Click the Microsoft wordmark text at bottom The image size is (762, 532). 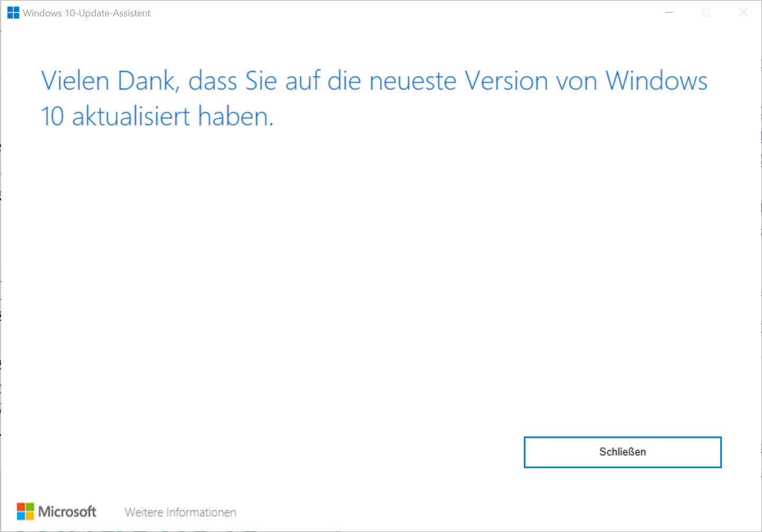click(x=67, y=511)
